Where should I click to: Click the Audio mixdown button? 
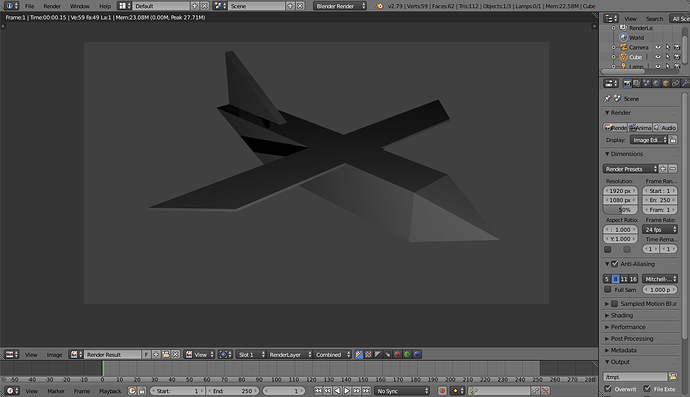coord(665,128)
